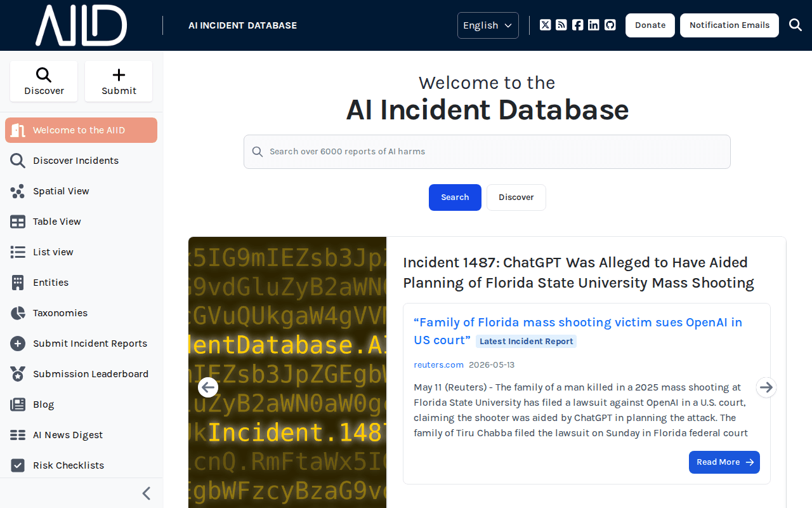Viewport: 812px width, 508px height.
Task: Open Discover Incidents menu label
Action: point(75,161)
